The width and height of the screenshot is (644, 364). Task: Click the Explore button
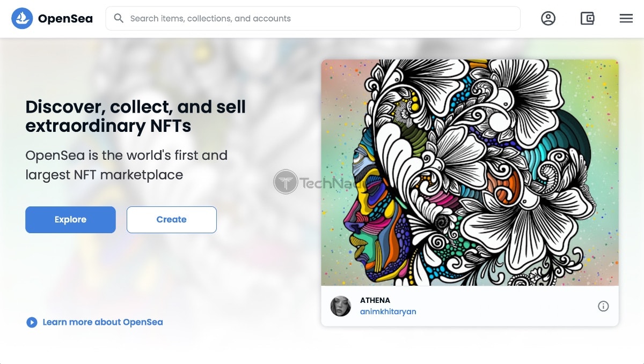[x=70, y=220]
